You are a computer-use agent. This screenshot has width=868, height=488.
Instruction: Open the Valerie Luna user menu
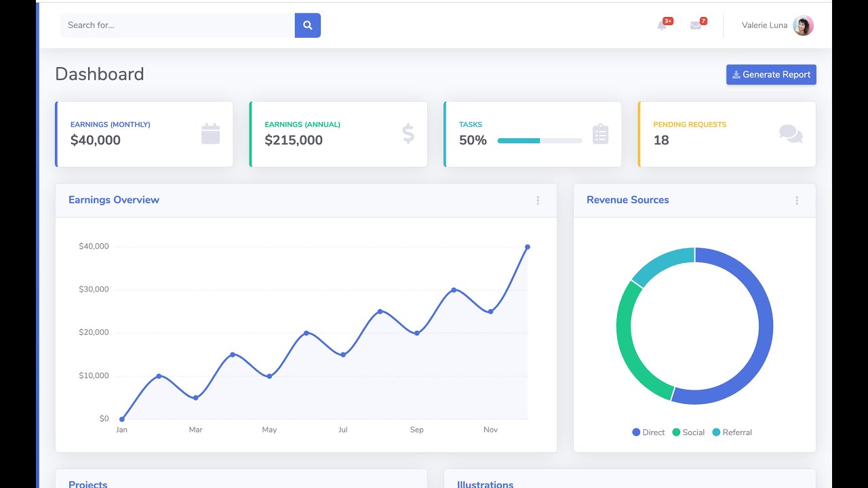[x=777, y=26]
